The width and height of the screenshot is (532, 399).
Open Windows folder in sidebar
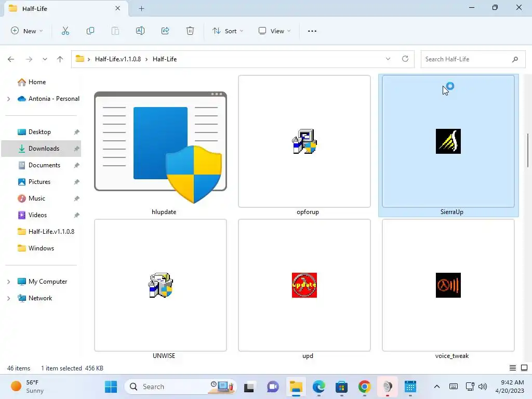click(42, 248)
